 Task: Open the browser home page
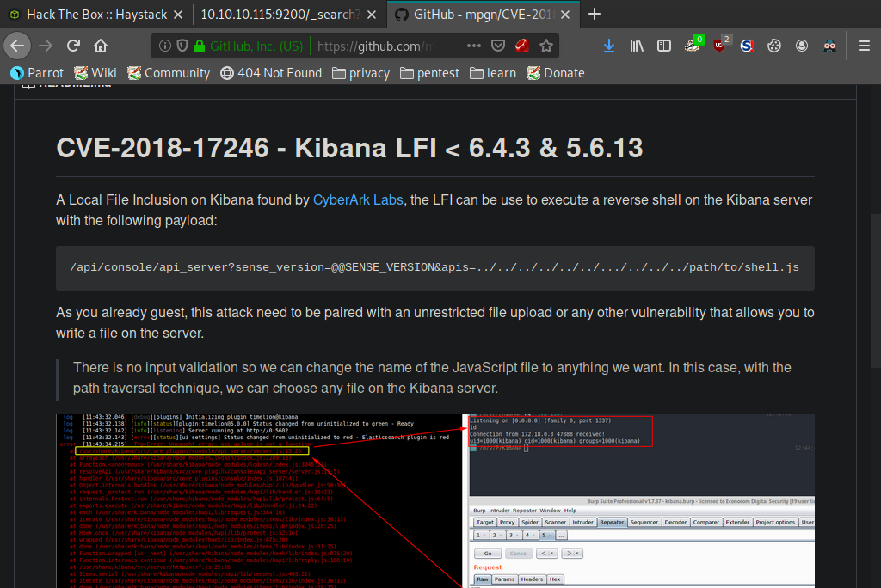pos(101,46)
